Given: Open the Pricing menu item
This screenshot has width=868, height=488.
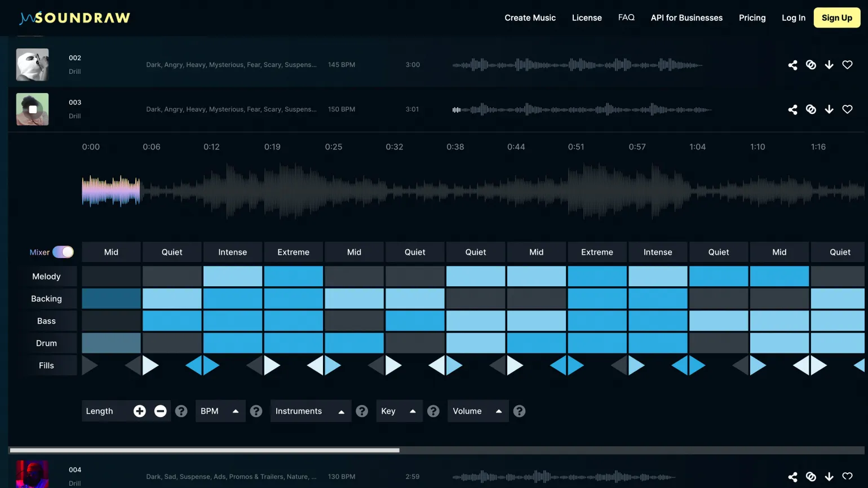Looking at the screenshot, I should 752,18.
